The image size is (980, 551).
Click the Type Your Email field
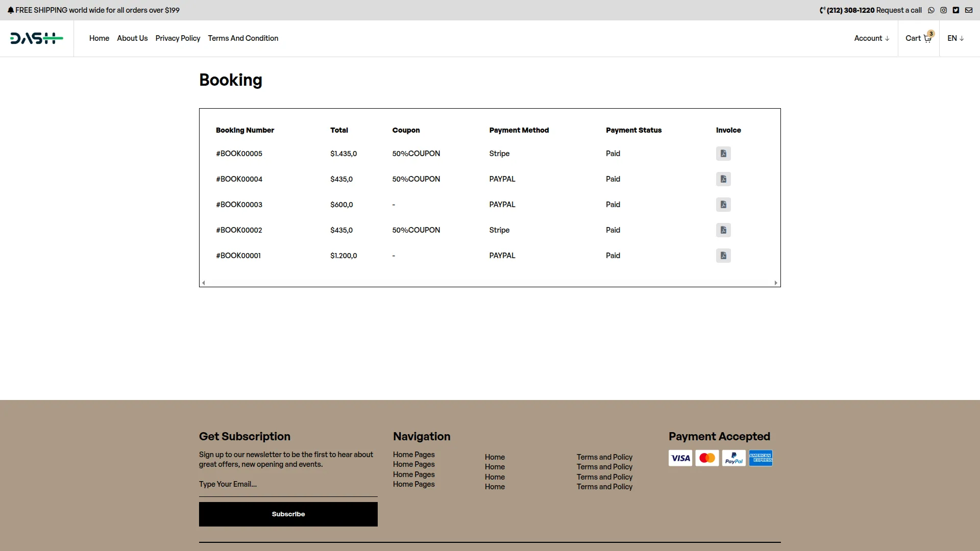tap(288, 484)
